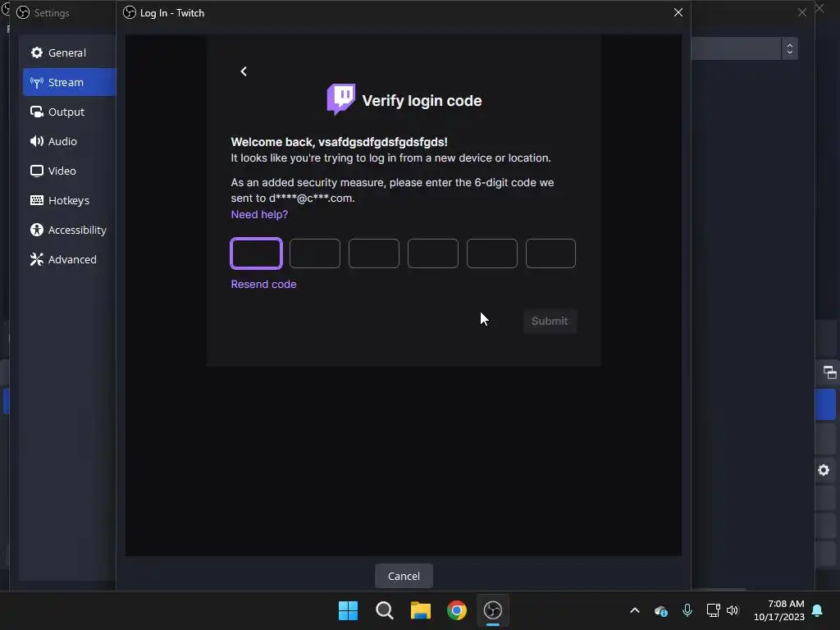Focus the fifth code digit box
Screen dimensions: 840x630
pos(492,253)
